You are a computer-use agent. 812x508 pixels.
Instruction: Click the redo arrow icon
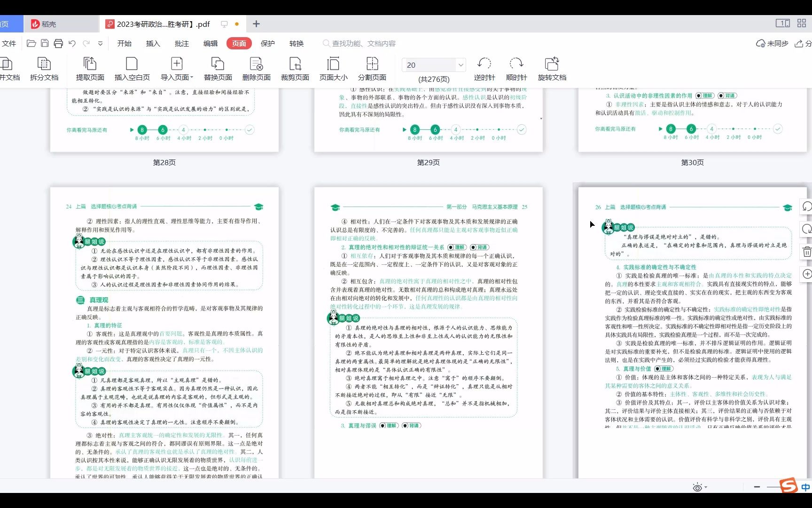point(86,43)
